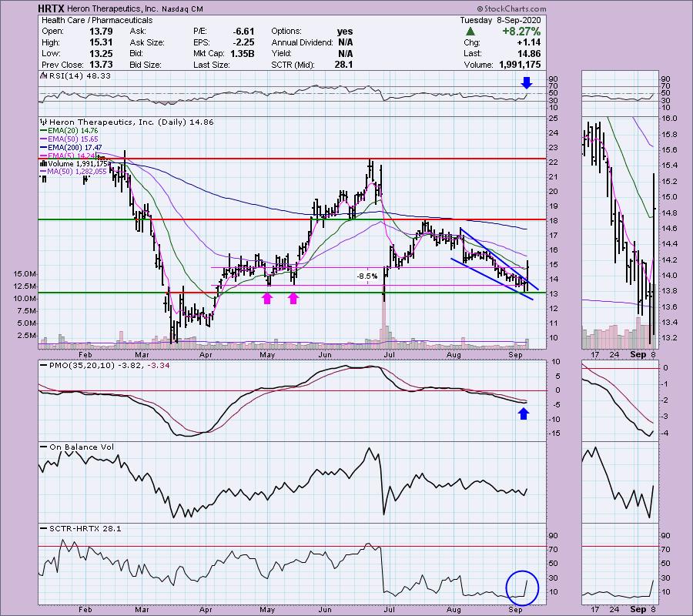Click the SCTR (Mid) value 28.1
This screenshot has height=616, width=693.
343,65
